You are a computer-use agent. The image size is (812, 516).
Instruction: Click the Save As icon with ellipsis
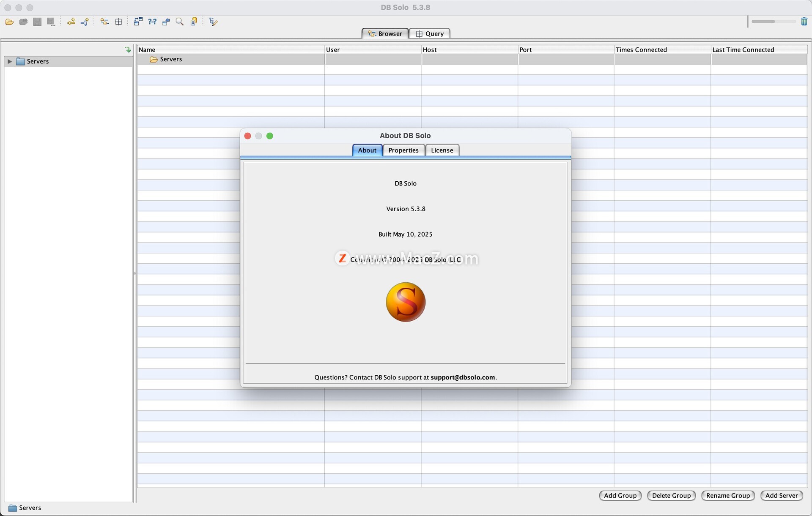[x=51, y=22]
